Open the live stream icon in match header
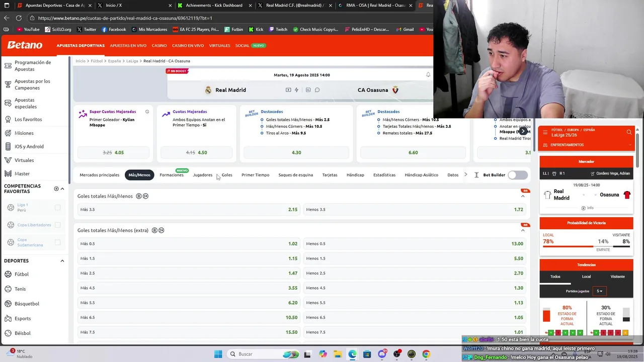Image resolution: width=644 pixels, height=362 pixels. 288,90
